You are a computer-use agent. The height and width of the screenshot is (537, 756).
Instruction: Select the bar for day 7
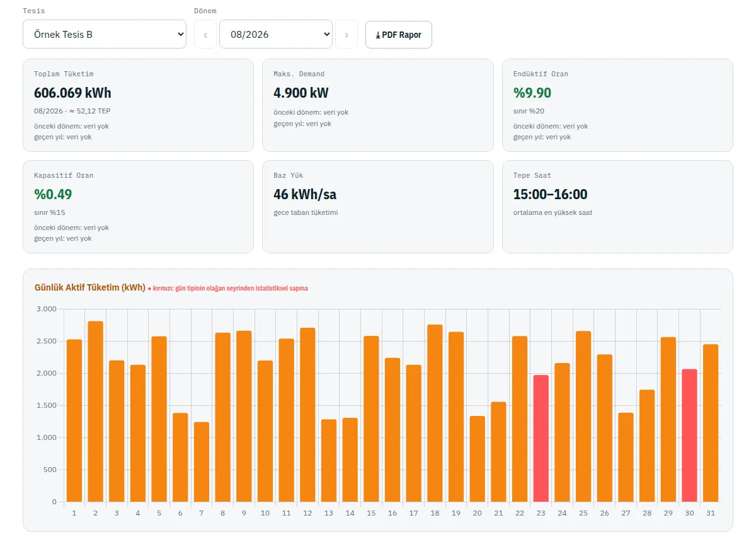pyautogui.click(x=202, y=462)
